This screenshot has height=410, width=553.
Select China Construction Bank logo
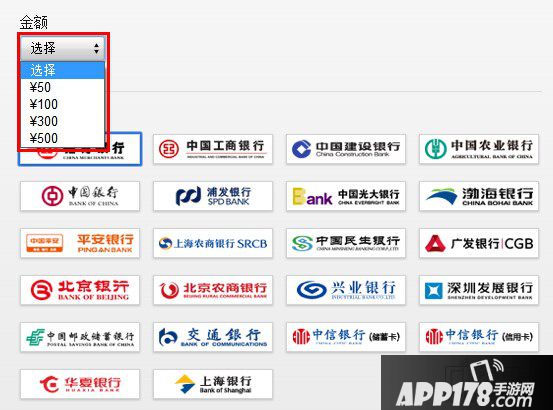(x=346, y=149)
